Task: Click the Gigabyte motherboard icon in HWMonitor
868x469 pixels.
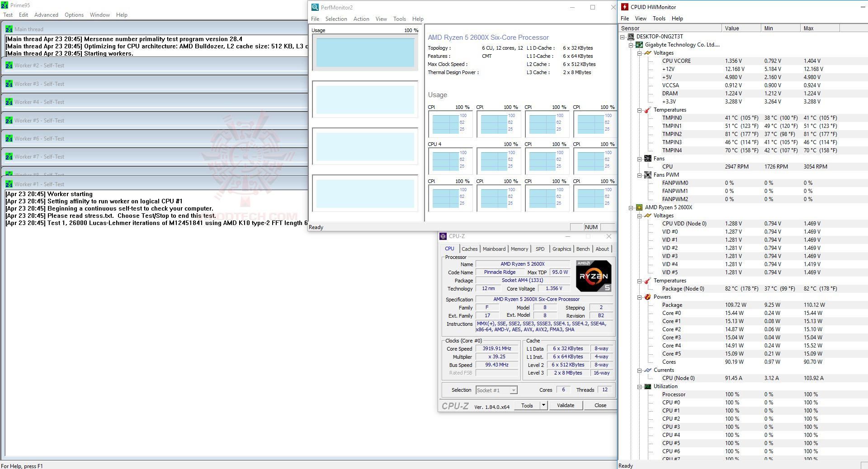Action: click(x=639, y=45)
